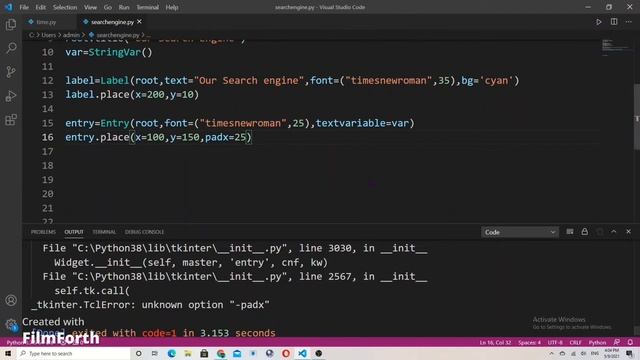Click the admin breadcrumb segment
The height and width of the screenshot is (360, 640).
tap(71, 35)
